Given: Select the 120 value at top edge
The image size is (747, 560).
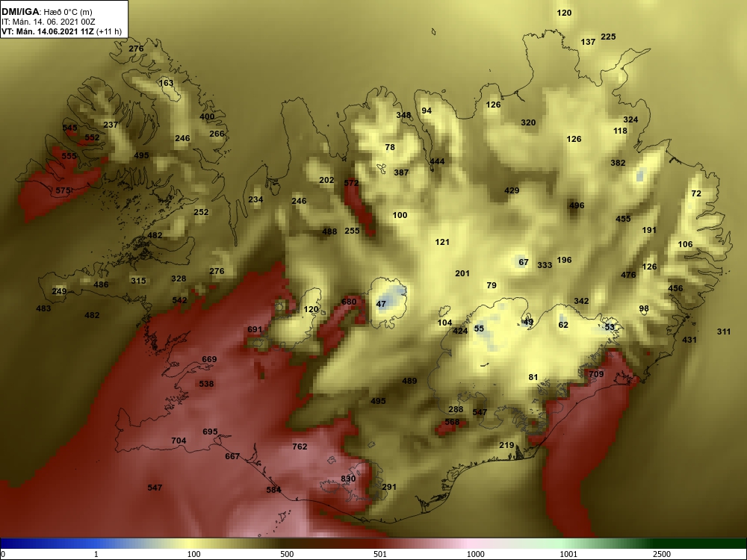Looking at the screenshot, I should (x=564, y=13).
